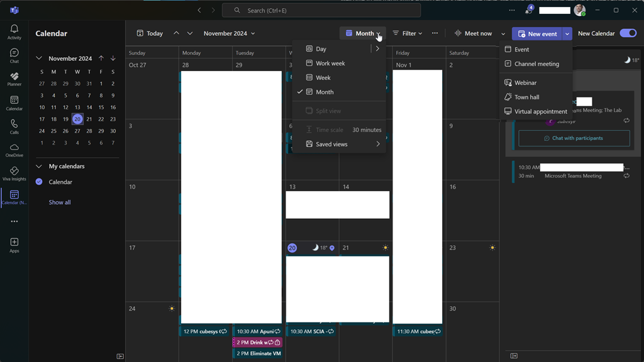Choose Webinar from the New event menu
This screenshot has width=644, height=362.
[x=525, y=82]
